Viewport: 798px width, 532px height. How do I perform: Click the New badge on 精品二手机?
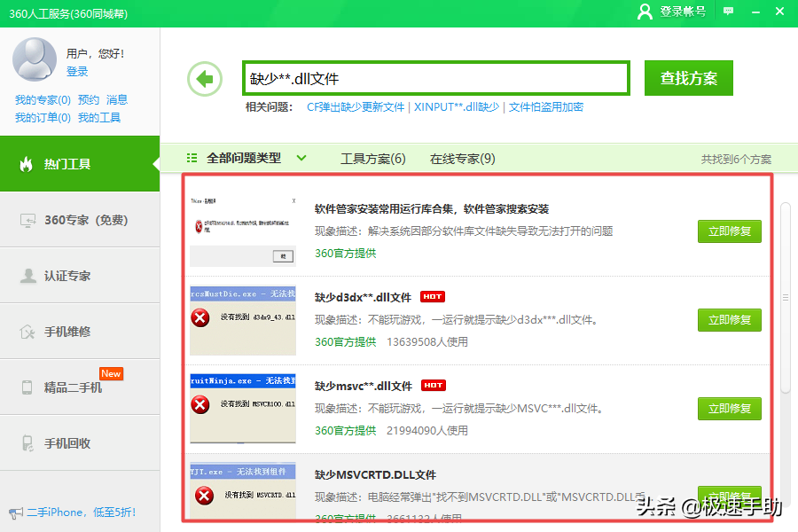(x=111, y=373)
